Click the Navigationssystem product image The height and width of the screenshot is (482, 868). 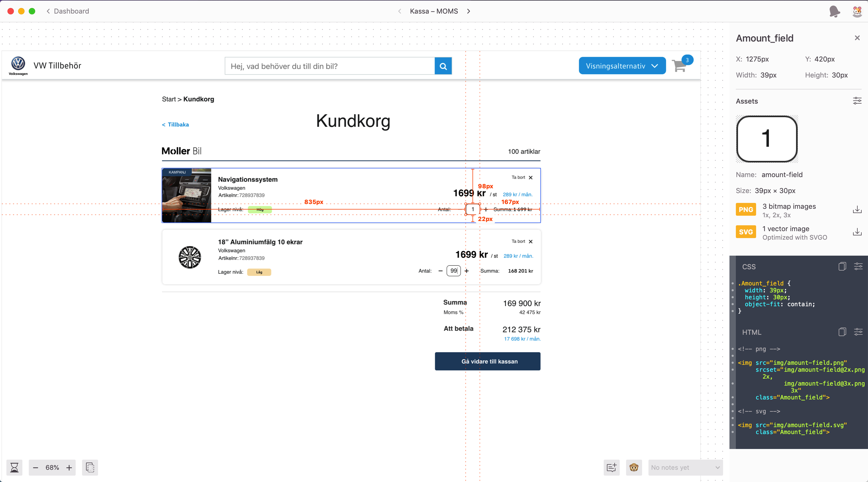point(187,195)
